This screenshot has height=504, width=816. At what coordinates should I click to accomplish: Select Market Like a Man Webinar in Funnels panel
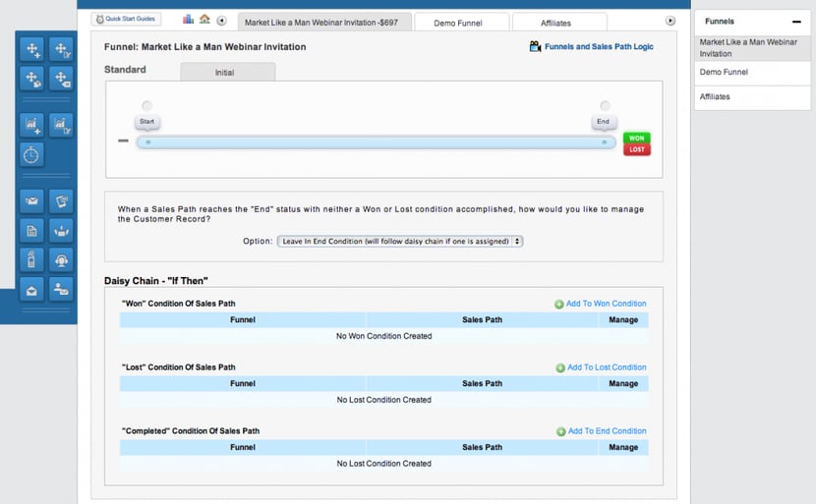click(x=752, y=48)
